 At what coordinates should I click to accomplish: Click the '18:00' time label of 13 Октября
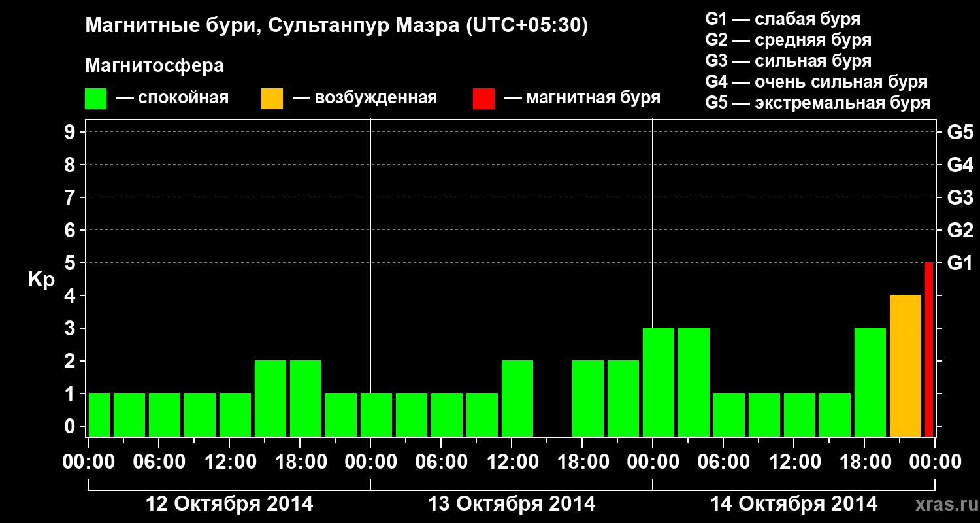[582, 462]
